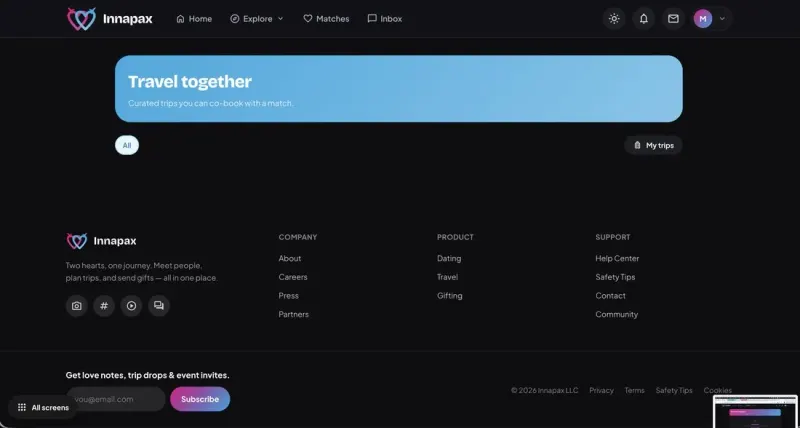Click the camera social icon in footer

(77, 306)
